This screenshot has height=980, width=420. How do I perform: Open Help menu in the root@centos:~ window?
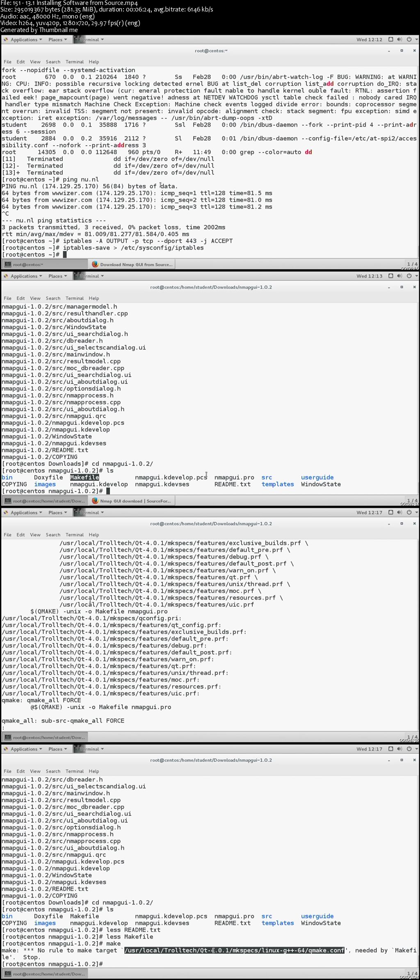(94, 62)
